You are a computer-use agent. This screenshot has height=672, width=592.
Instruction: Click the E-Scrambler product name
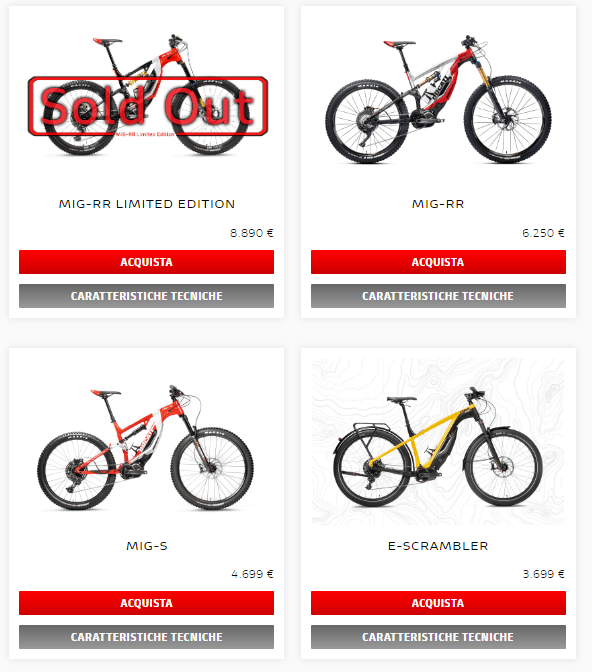(438, 546)
